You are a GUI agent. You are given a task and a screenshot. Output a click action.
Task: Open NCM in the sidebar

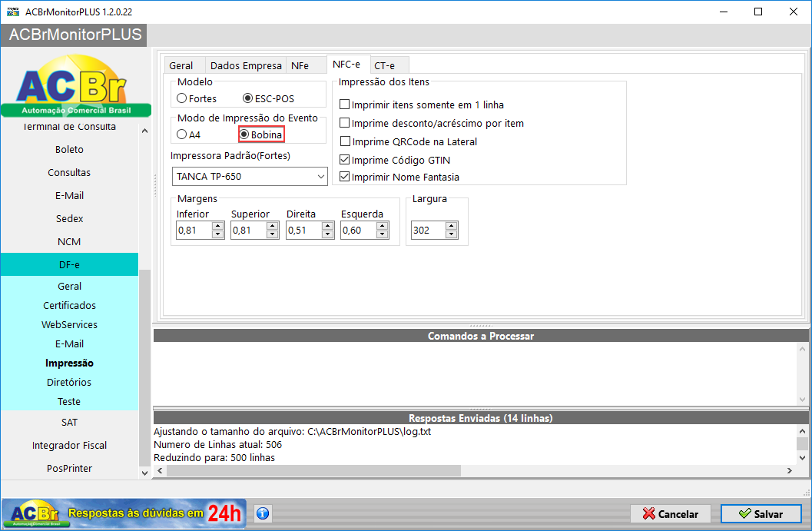click(69, 241)
